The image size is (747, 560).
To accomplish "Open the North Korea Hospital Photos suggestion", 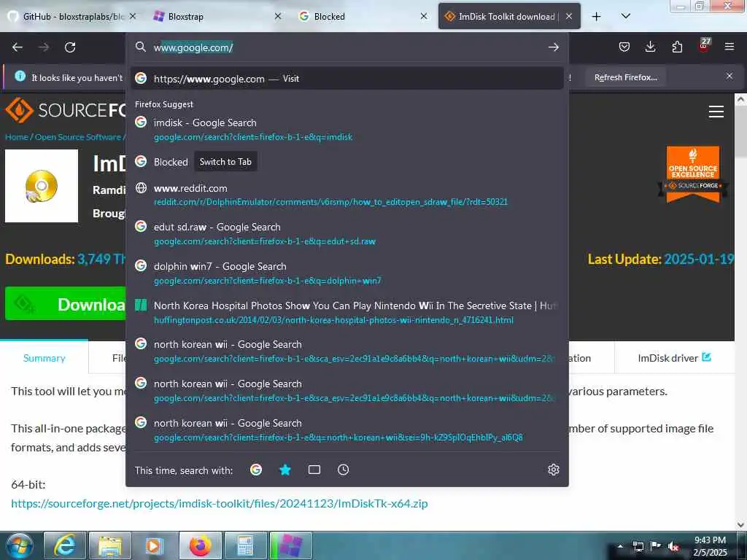I will 347,312.
